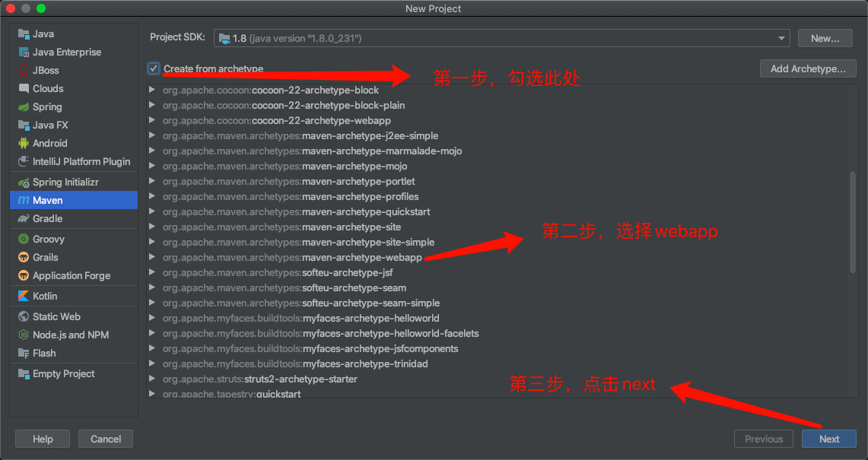
Task: Expand softeu-archetype-jsf node
Action: click(152, 272)
